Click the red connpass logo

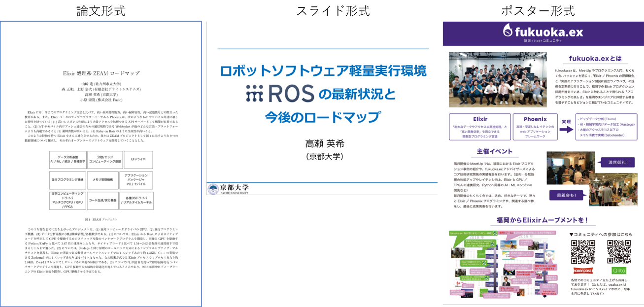point(583,271)
